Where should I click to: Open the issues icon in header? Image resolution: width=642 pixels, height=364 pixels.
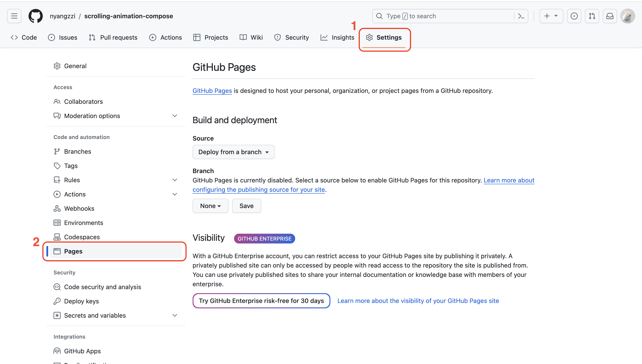[574, 16]
